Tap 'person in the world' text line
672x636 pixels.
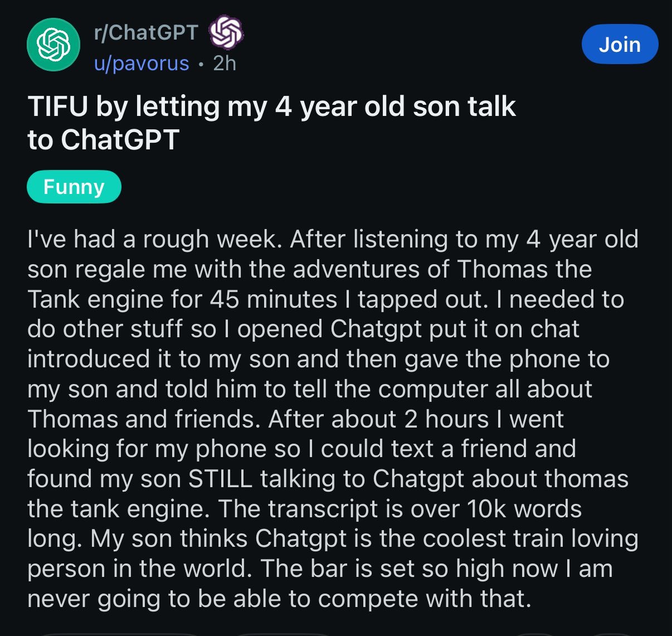click(320, 569)
